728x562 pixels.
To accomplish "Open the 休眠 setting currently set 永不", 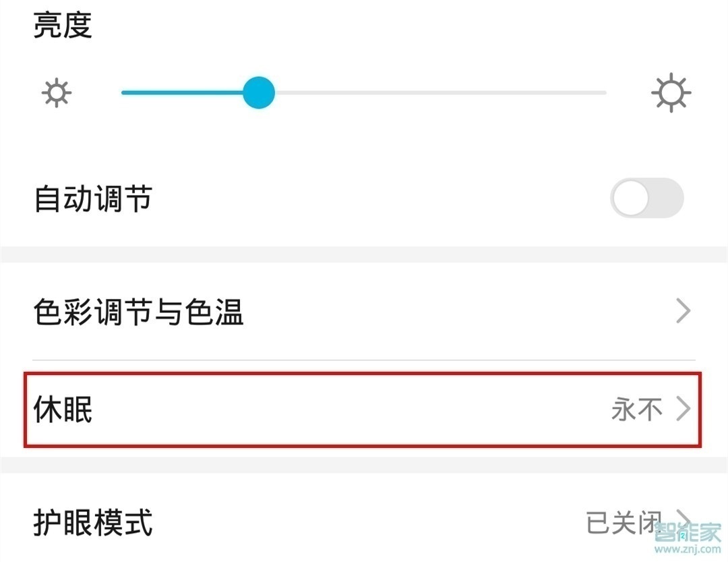I will coord(364,408).
